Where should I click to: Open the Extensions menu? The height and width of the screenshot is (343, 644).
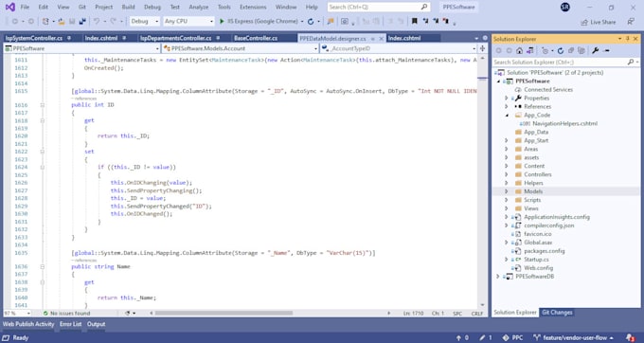click(x=253, y=7)
